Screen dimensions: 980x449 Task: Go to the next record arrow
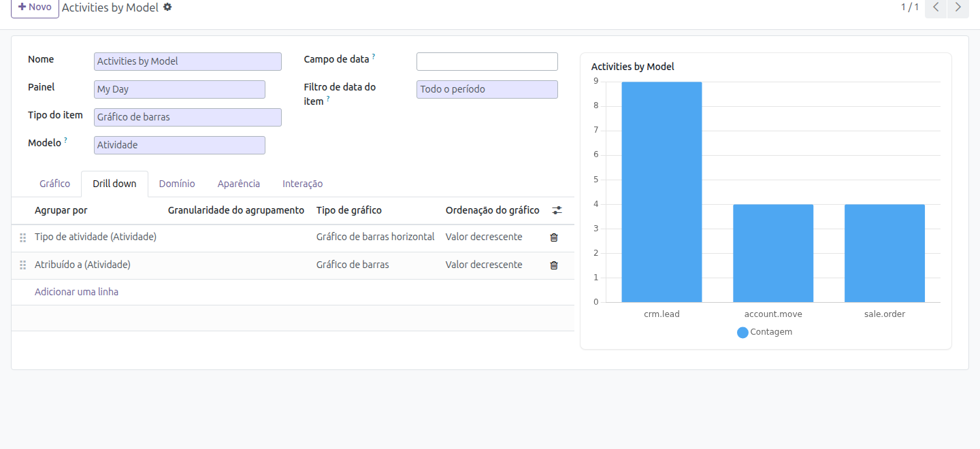coord(958,7)
